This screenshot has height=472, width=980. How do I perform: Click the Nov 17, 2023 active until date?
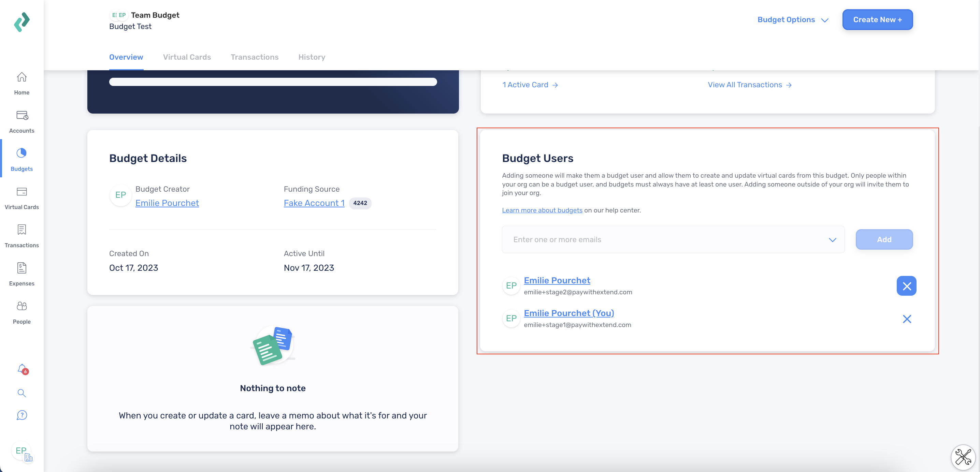(x=309, y=268)
